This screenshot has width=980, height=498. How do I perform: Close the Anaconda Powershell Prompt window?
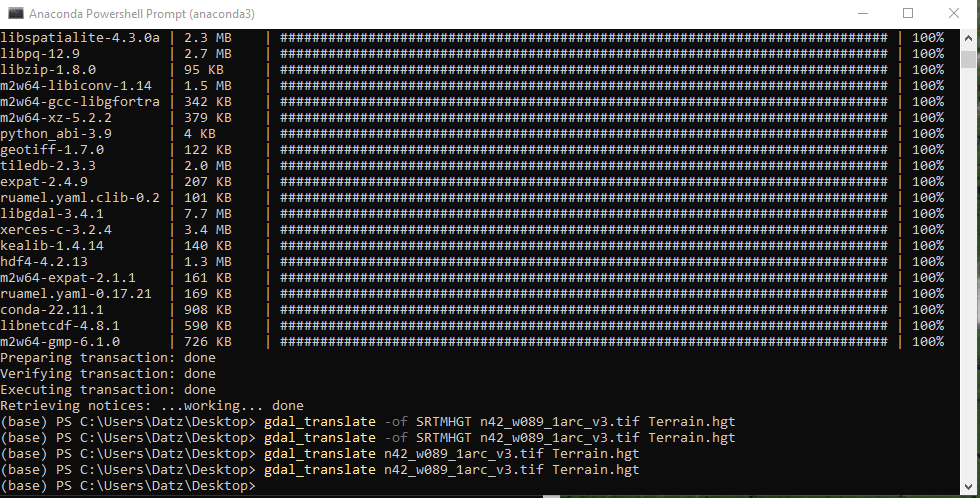(954, 13)
